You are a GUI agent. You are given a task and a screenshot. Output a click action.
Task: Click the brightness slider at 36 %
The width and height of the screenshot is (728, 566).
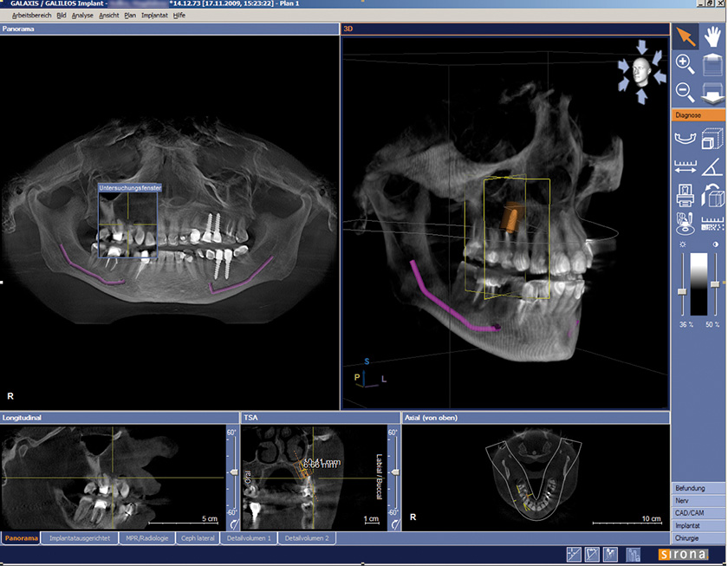(x=682, y=291)
